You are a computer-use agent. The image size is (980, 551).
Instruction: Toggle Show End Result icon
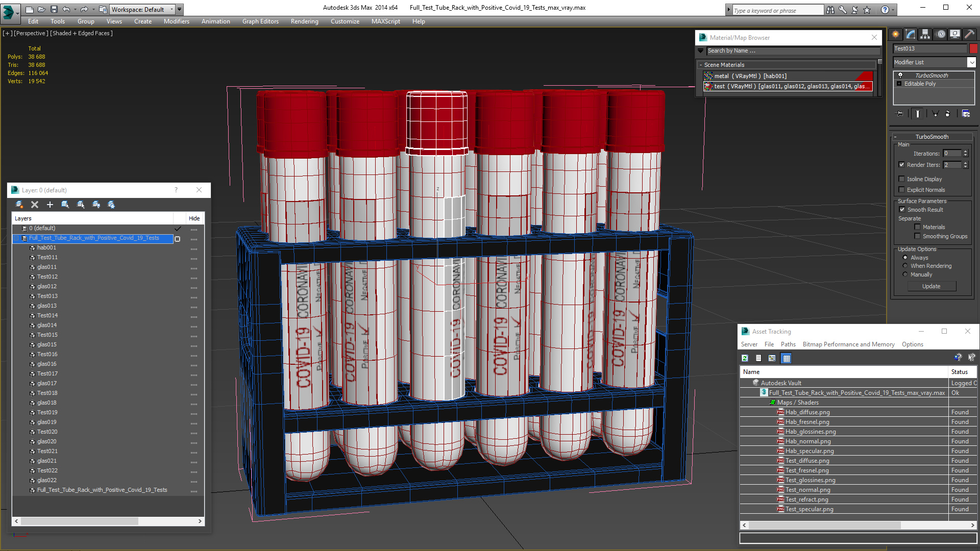[918, 114]
